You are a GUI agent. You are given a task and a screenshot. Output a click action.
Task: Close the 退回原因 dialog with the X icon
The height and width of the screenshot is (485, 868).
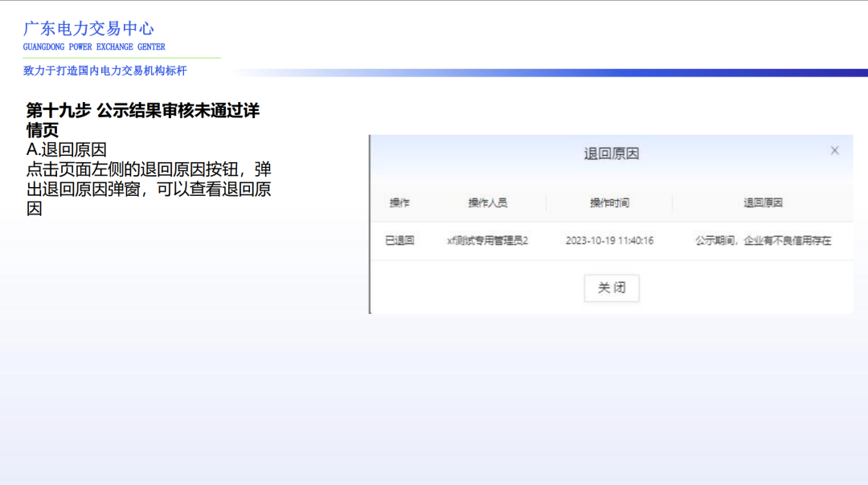tap(833, 149)
